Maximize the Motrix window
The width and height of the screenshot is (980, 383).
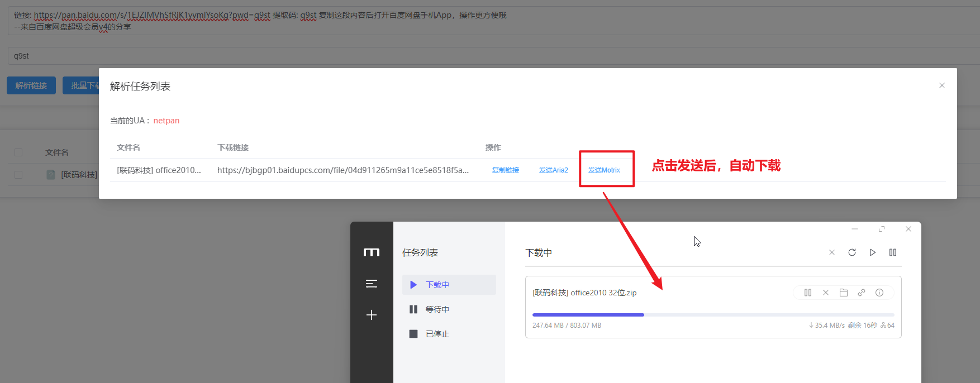click(x=882, y=229)
